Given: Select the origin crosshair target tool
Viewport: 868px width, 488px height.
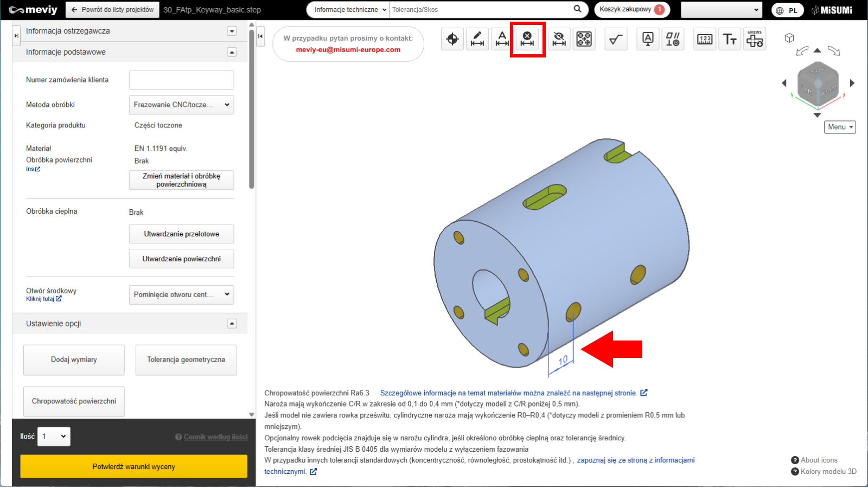Looking at the screenshot, I should coord(452,39).
